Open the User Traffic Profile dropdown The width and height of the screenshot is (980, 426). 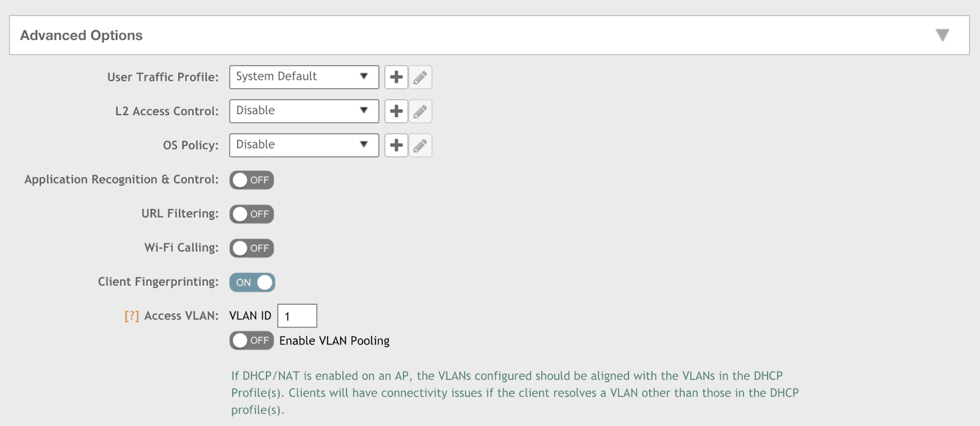click(304, 77)
